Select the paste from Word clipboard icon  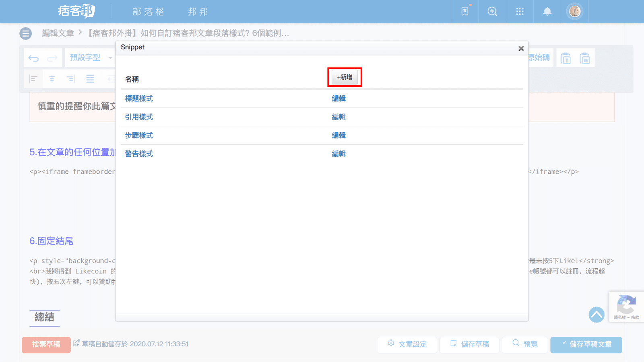[x=584, y=58]
